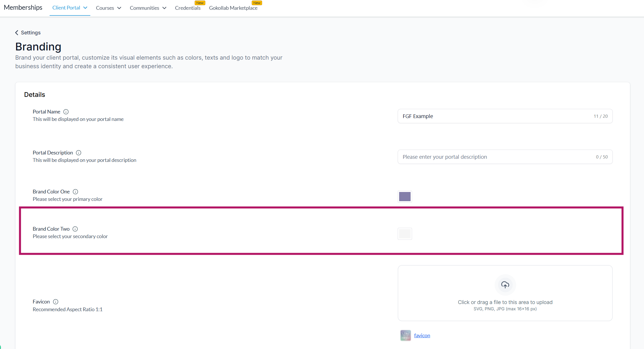Screen dimensions: 644x349
Task: Open the Credentials tab
Action: pos(188,8)
